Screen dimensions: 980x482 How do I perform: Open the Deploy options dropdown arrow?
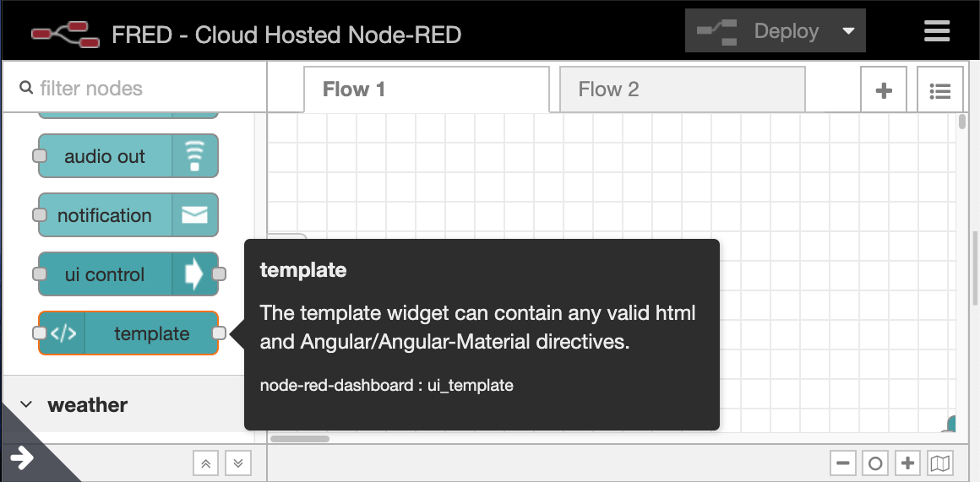tap(848, 30)
